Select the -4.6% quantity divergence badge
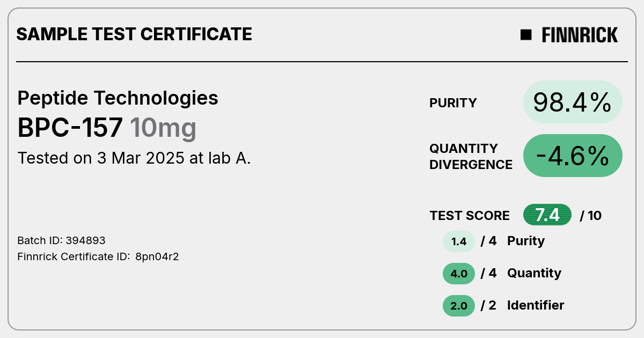This screenshot has width=644, height=338. pos(573,156)
